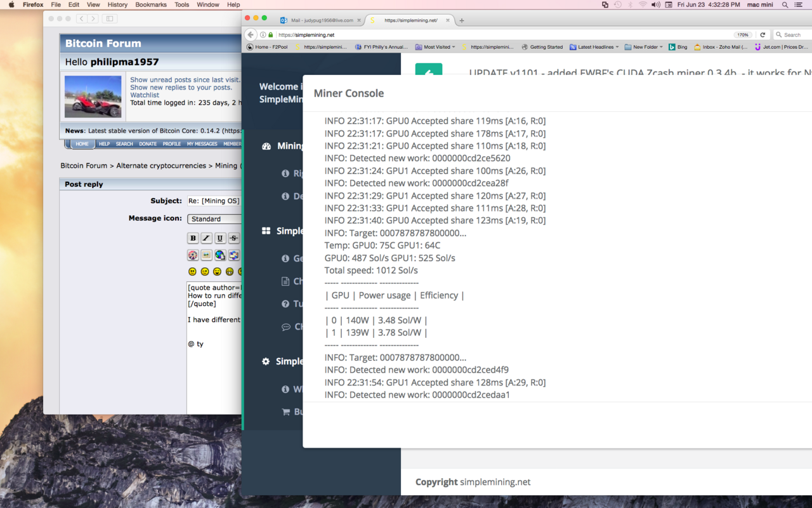The height and width of the screenshot is (508, 812).
Task: Open Home - F2Pool bookmark
Action: 267,47
